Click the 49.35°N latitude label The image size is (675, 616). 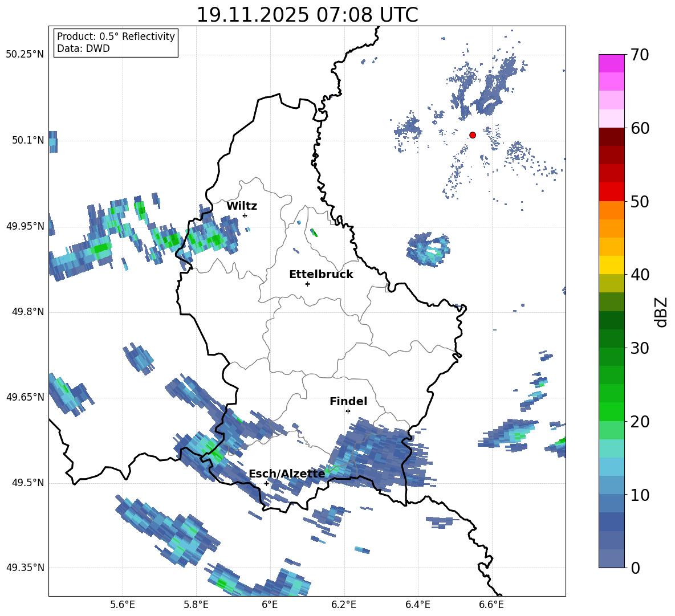(x=25, y=568)
